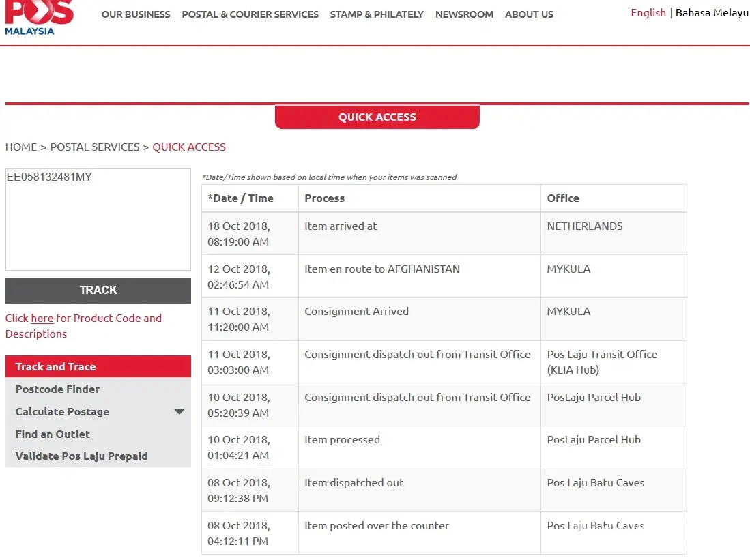Click 'here' link for Product Code descriptions
This screenshot has width=750, height=560.
tap(42, 319)
